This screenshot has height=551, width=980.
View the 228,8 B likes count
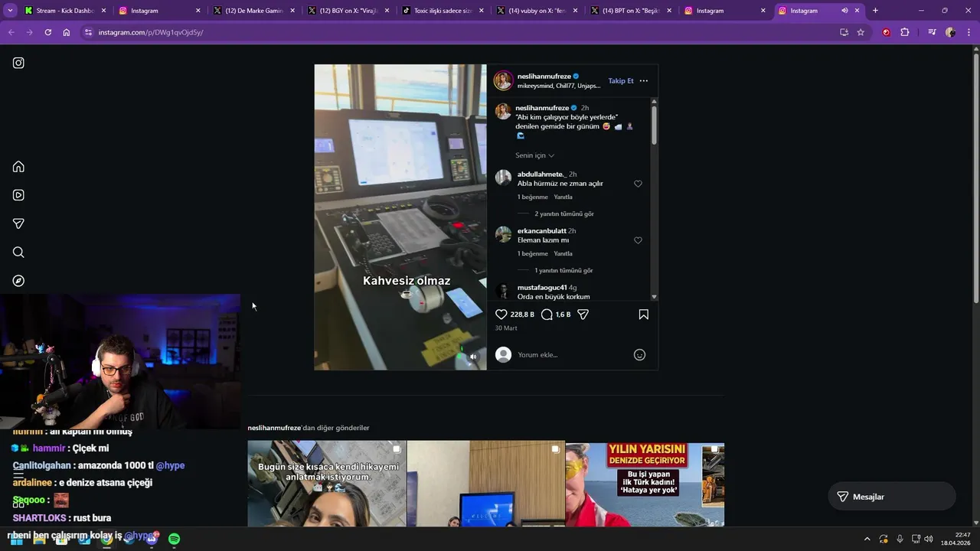click(x=522, y=315)
